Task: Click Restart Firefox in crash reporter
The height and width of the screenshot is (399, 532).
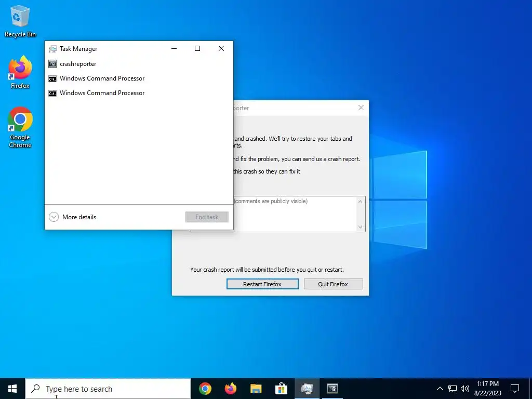Action: (262, 284)
